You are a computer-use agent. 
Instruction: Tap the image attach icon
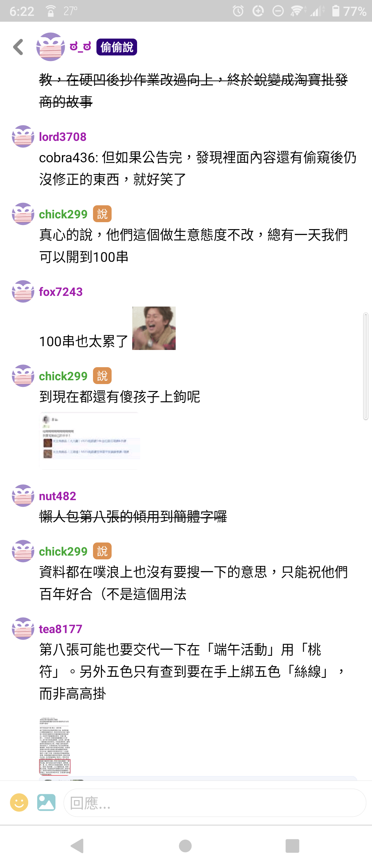[46, 802]
